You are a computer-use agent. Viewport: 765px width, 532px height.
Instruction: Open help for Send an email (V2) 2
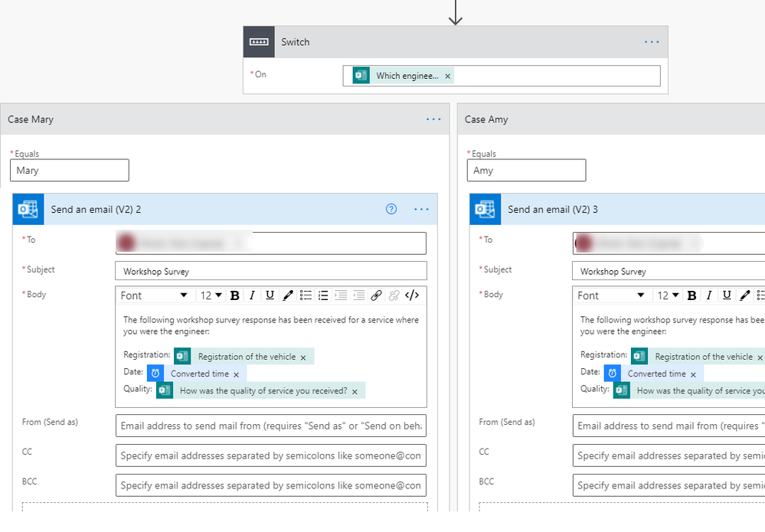pos(391,209)
